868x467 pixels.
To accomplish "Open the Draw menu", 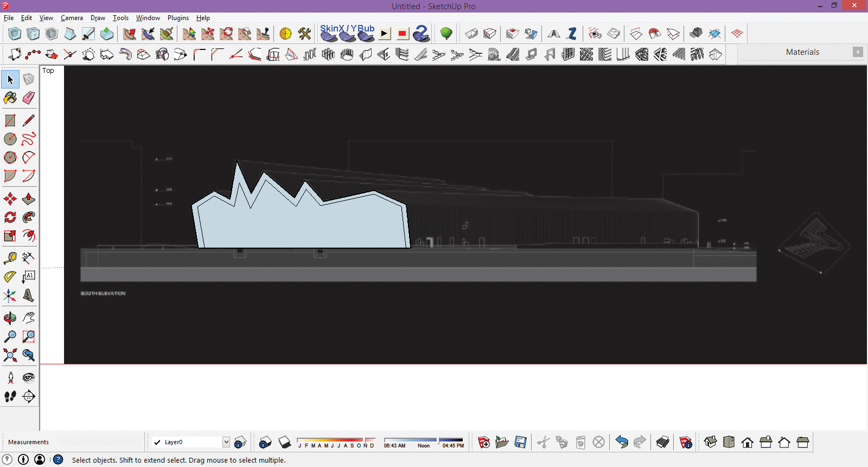I will pyautogui.click(x=98, y=18).
